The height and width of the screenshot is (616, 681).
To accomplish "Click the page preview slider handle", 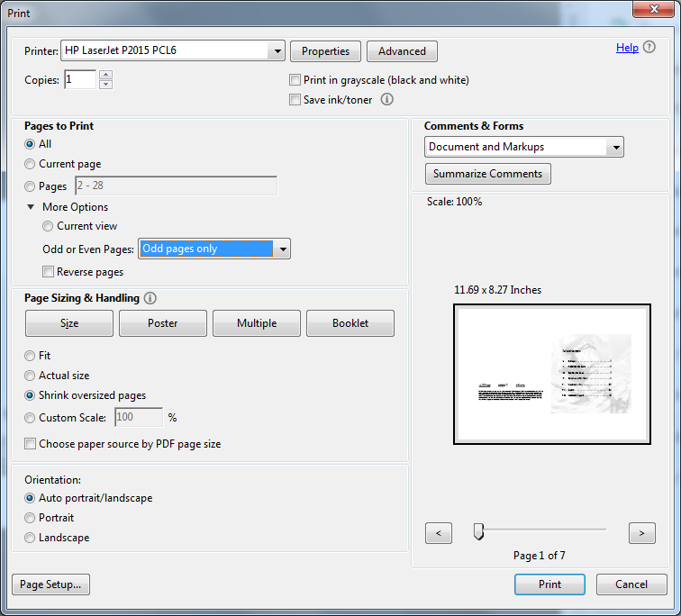I will pos(478,531).
